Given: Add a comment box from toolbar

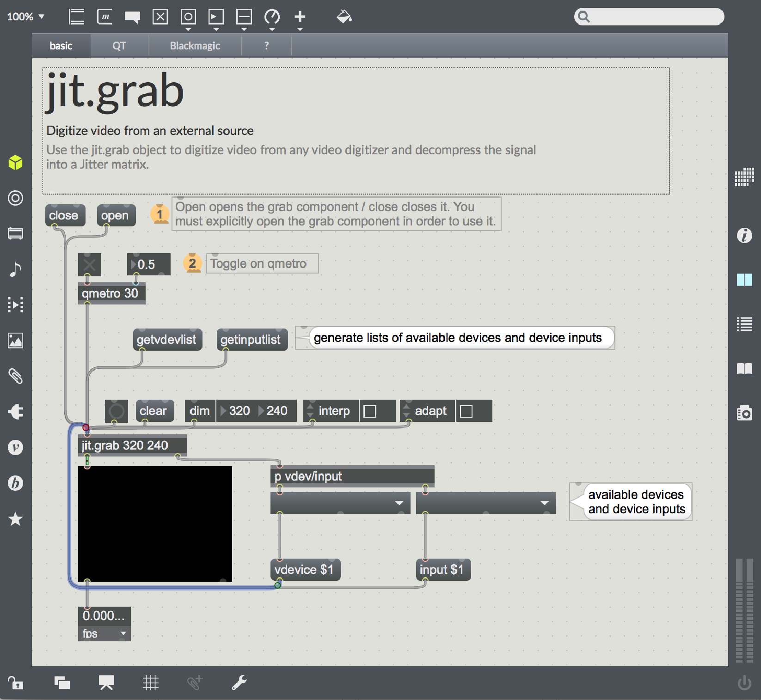Looking at the screenshot, I should point(132,18).
